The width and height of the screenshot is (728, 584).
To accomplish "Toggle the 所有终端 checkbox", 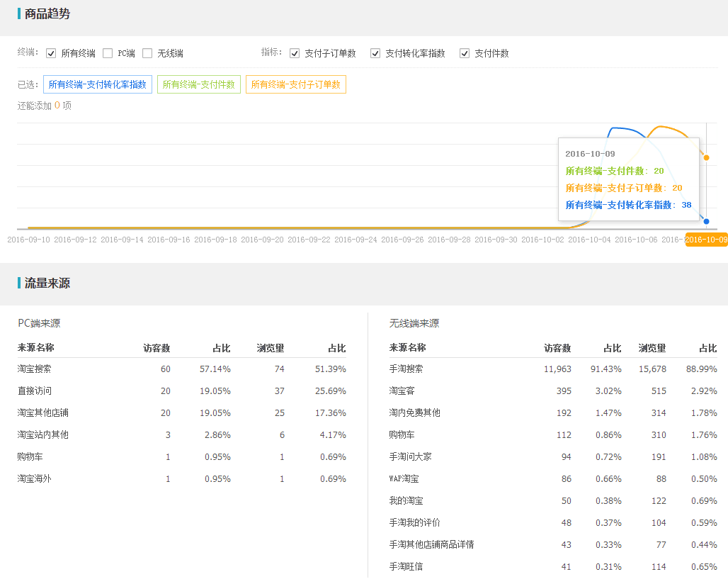I will 51,53.
